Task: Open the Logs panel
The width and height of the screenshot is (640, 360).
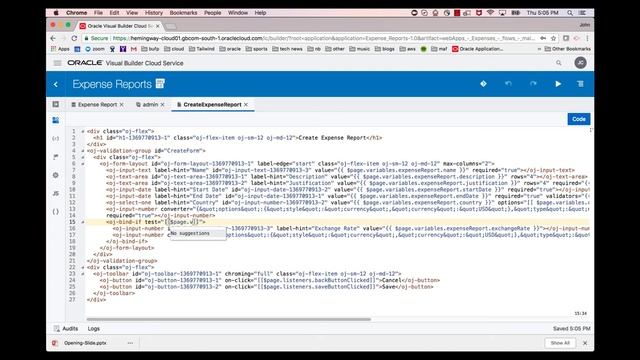Action: (x=93, y=329)
